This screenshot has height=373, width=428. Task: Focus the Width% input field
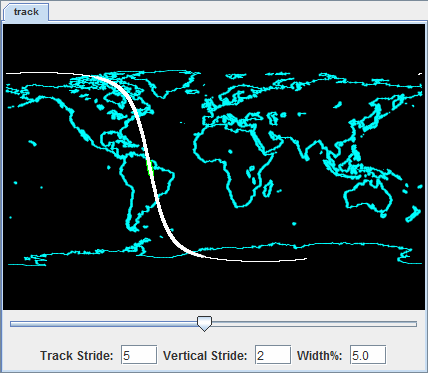click(368, 355)
